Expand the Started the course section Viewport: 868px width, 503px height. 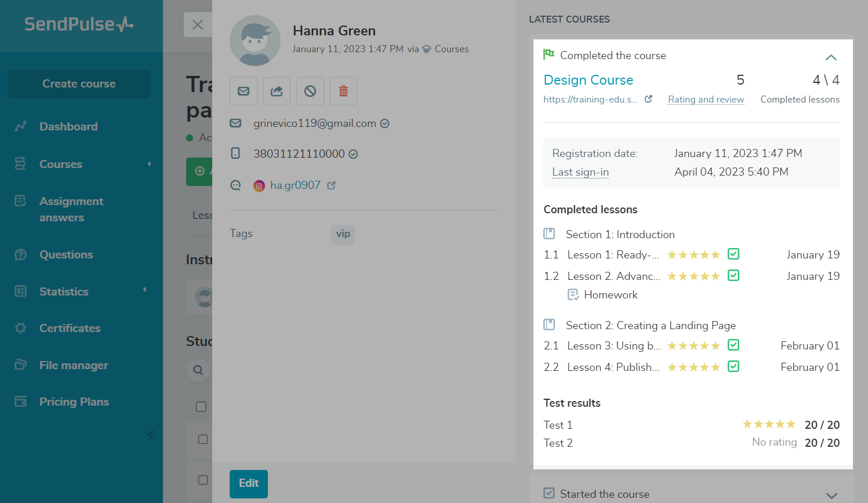[x=831, y=495]
